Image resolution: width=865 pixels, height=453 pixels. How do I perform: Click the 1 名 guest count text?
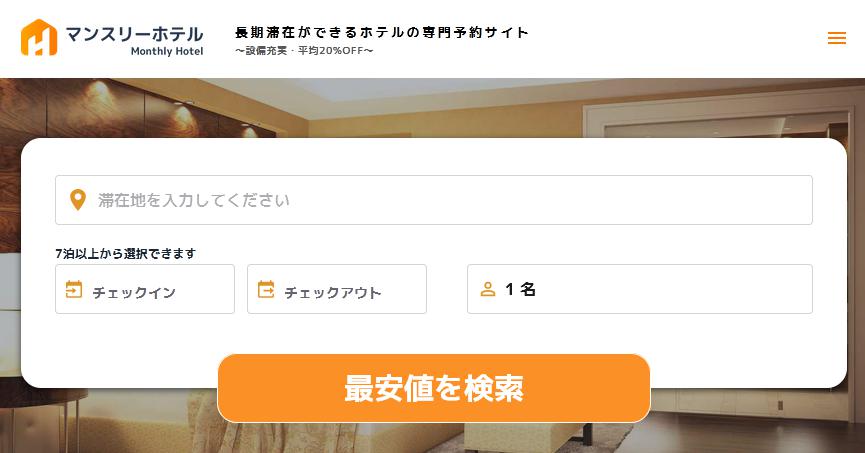tap(520, 289)
